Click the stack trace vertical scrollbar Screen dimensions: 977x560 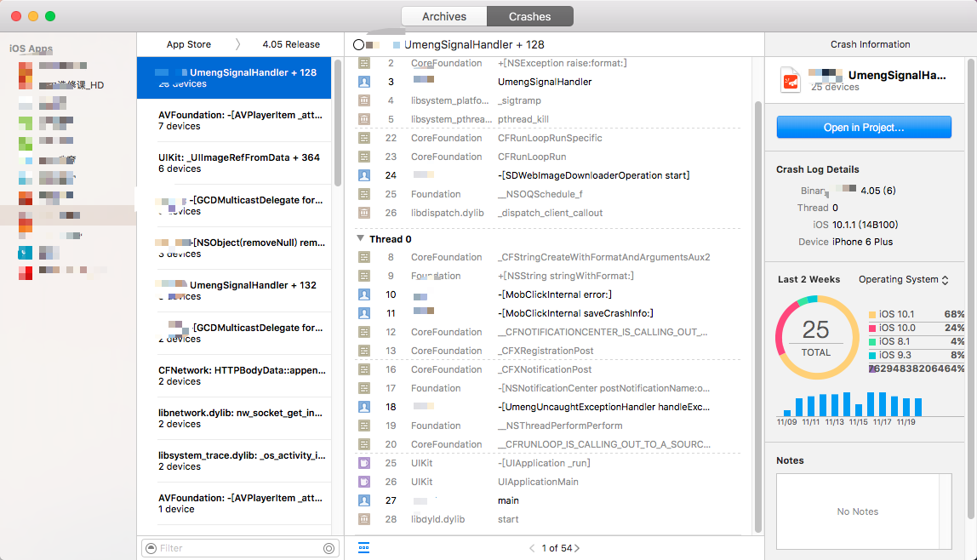(x=758, y=317)
